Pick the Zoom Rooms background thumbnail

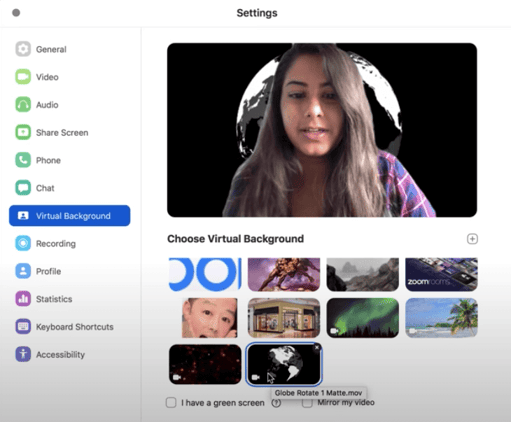click(x=441, y=274)
